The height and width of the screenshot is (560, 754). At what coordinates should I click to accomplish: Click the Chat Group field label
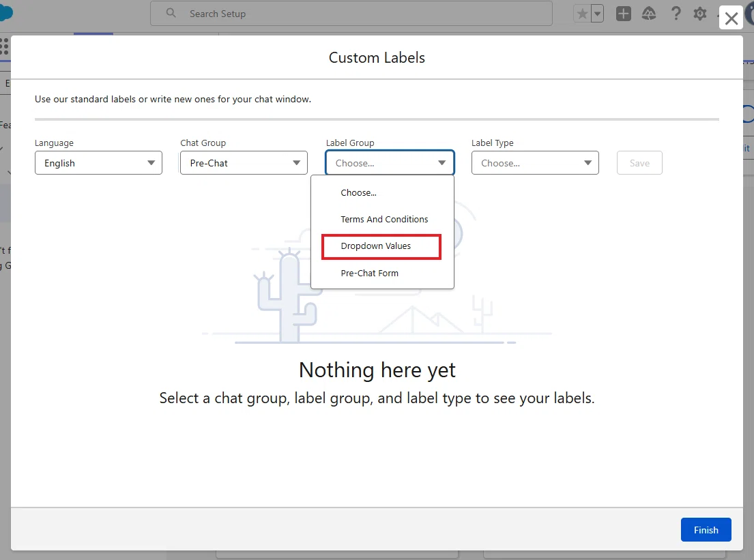coord(203,143)
